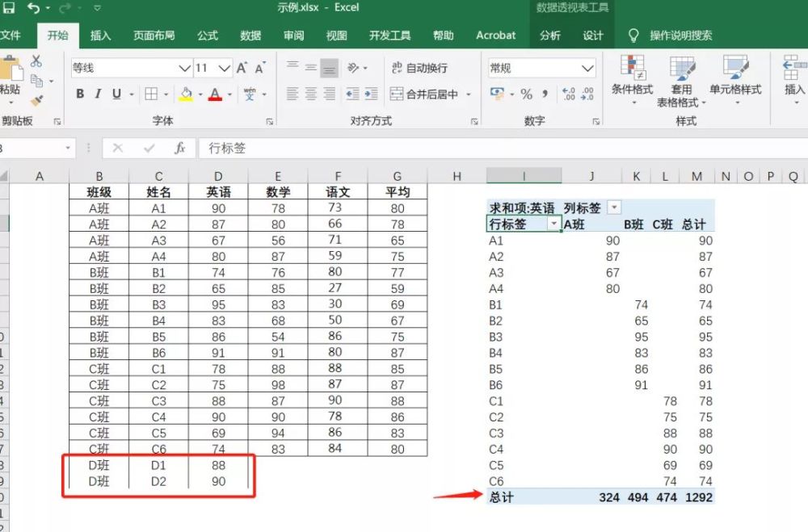Toggle Bold formatting

pos(80,94)
